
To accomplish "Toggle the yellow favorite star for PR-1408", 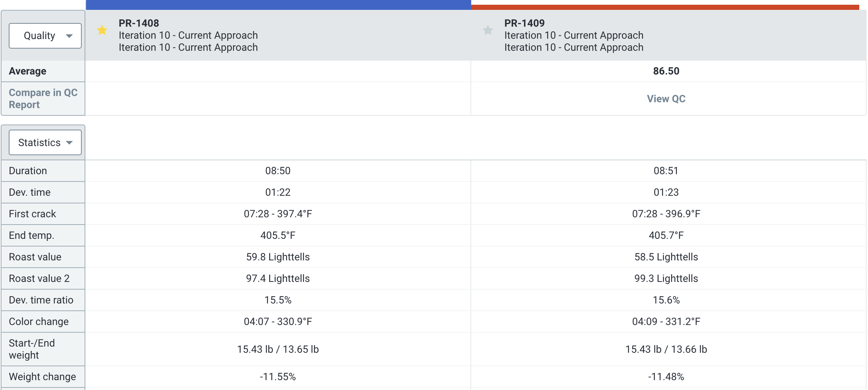I will point(102,30).
